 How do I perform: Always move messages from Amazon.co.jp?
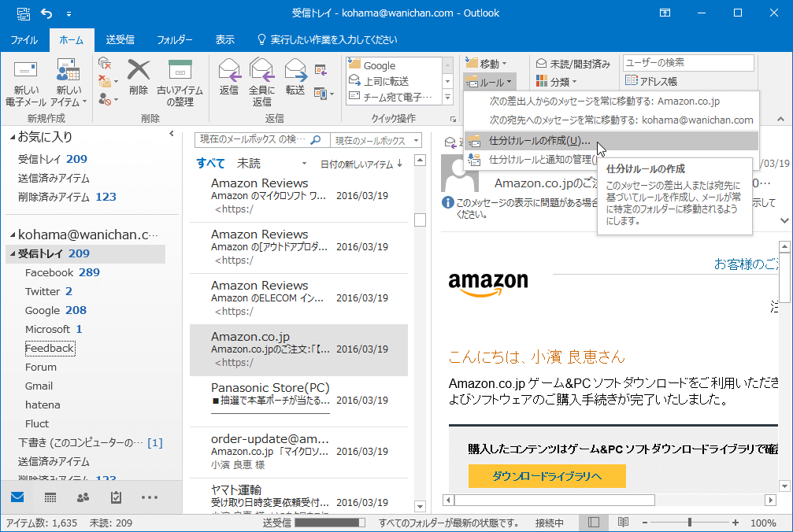point(611,101)
